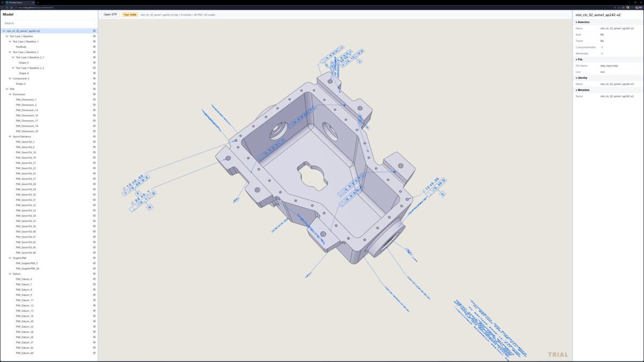This screenshot has width=644, height=362.
Task: Toggle visibility of PMI_GeomTol_10
Action: 94,152
